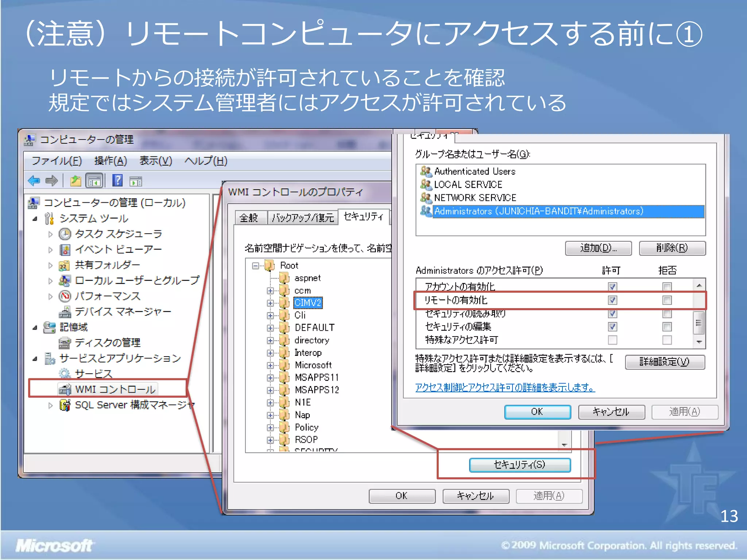Viewport: 747px width, 560px height.
Task: Toggle Allow for アカウントの有効化
Action: tap(612, 287)
